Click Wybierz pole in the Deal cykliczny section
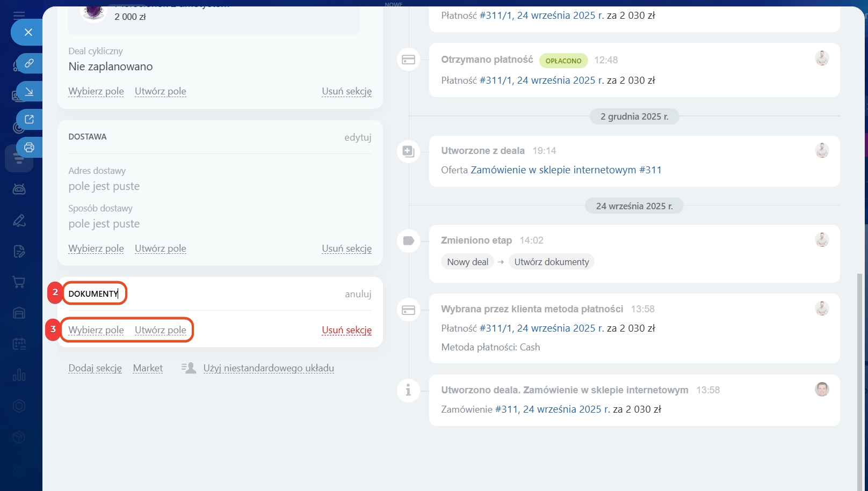This screenshot has width=868, height=491. point(96,91)
